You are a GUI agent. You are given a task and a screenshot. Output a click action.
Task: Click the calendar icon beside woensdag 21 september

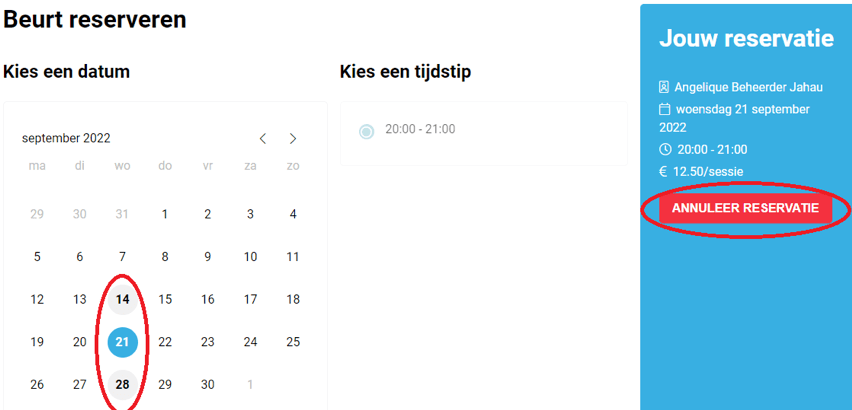pyautogui.click(x=664, y=109)
